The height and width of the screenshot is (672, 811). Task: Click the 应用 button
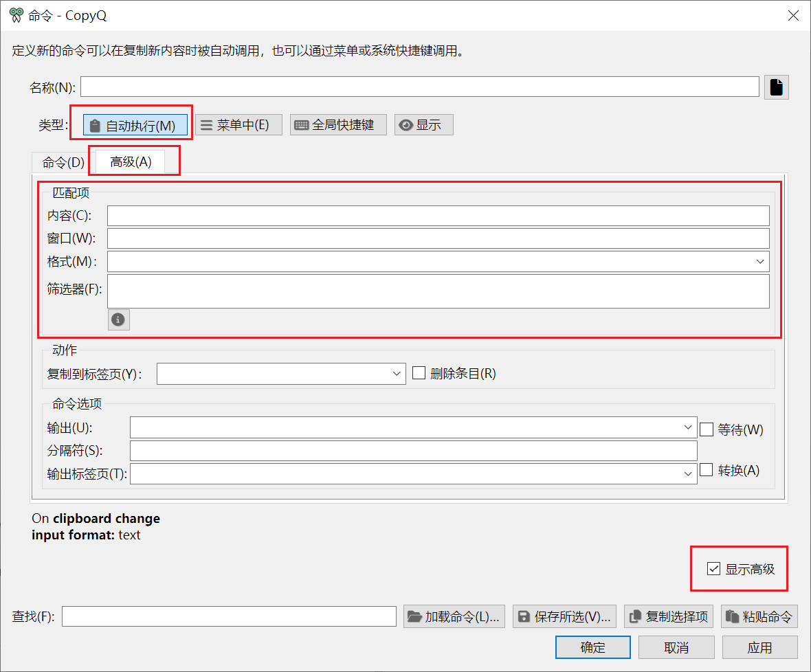click(x=759, y=647)
